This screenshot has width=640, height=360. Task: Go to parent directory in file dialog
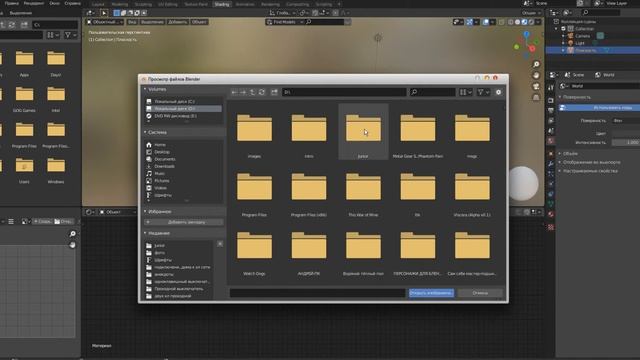(253, 92)
